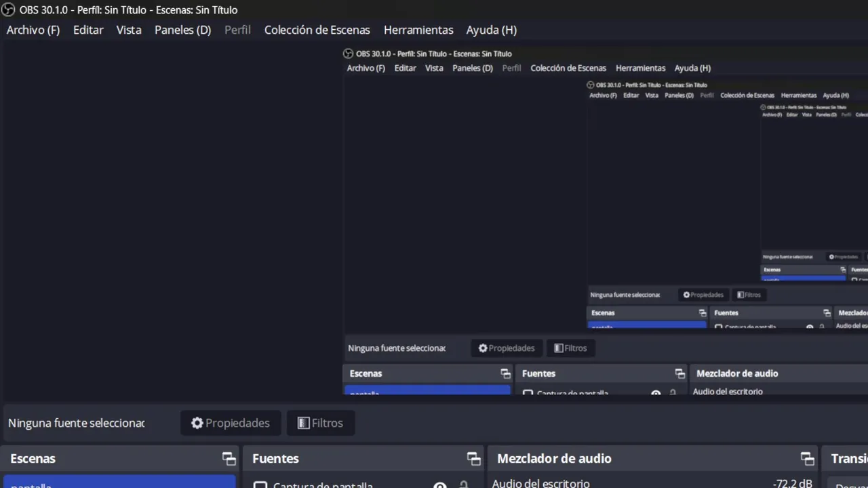The height and width of the screenshot is (488, 868).
Task: Click 'Ninguna fuente seleccionada' in largest nested copy
Action: (397, 348)
